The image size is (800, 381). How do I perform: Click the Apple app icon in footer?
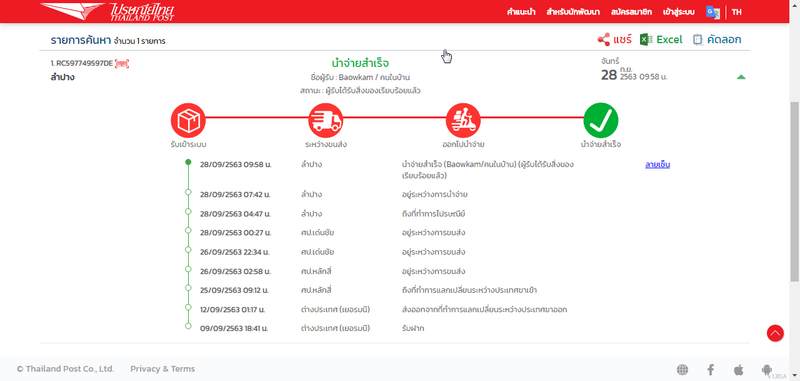coord(738,369)
